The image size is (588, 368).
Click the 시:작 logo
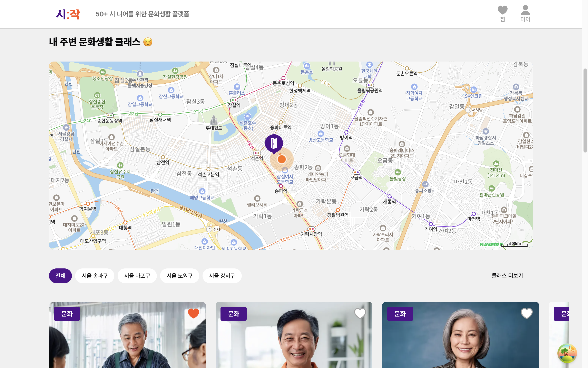(x=68, y=14)
